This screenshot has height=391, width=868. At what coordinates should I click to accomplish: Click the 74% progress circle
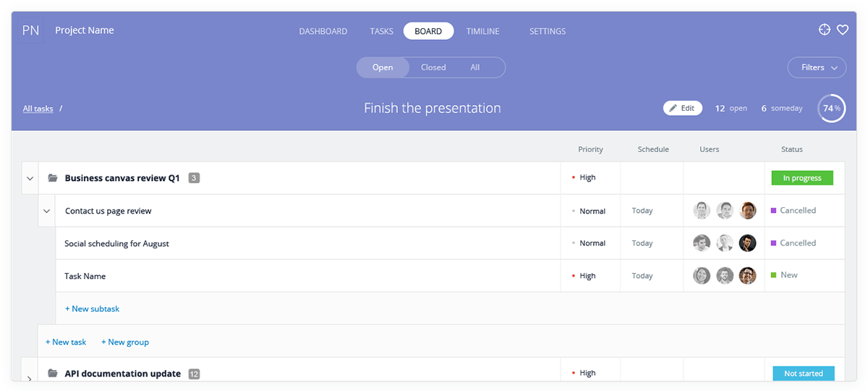point(831,109)
